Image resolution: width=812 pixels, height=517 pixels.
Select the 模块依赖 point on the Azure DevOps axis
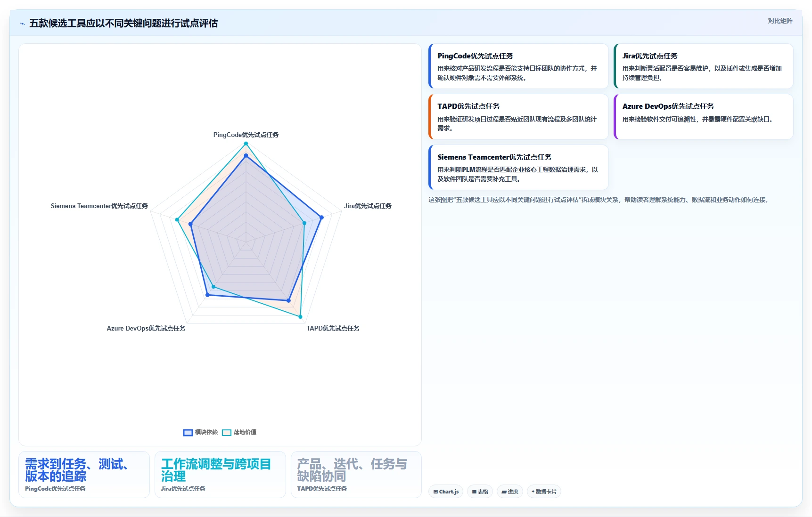[207, 295]
